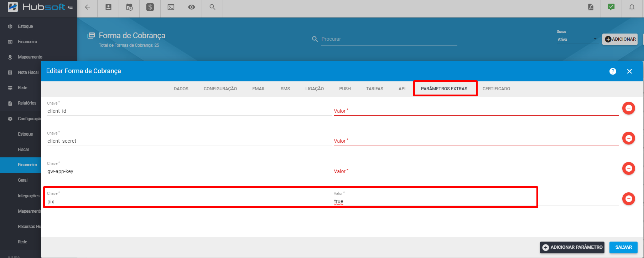
Task: Click the Forma de Cobrança heading
Action: pos(132,36)
